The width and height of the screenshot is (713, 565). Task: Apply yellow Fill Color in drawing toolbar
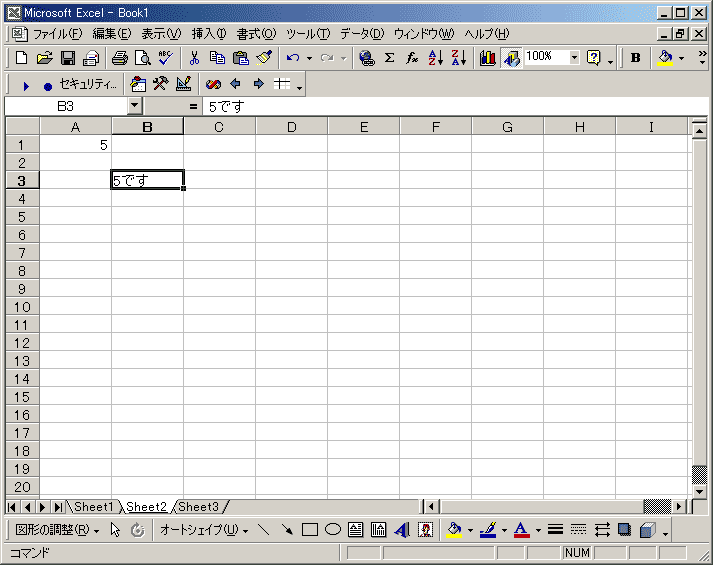click(454, 530)
